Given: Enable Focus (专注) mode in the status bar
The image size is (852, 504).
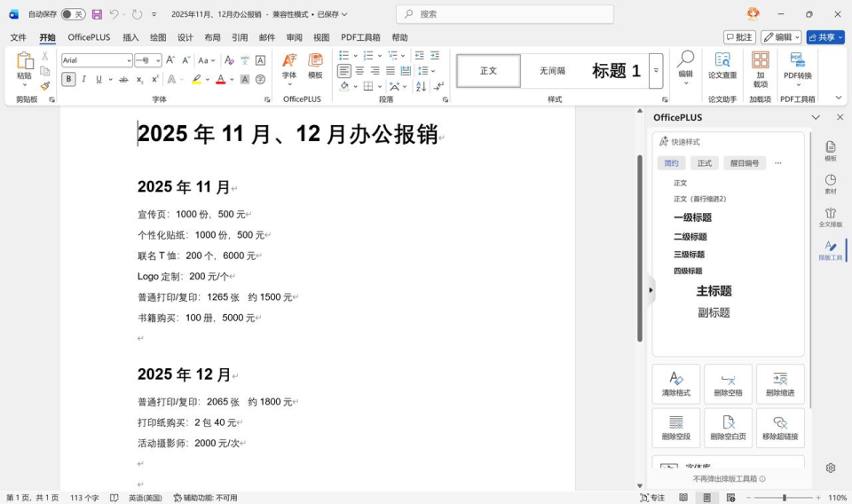Looking at the screenshot, I should pos(652,498).
